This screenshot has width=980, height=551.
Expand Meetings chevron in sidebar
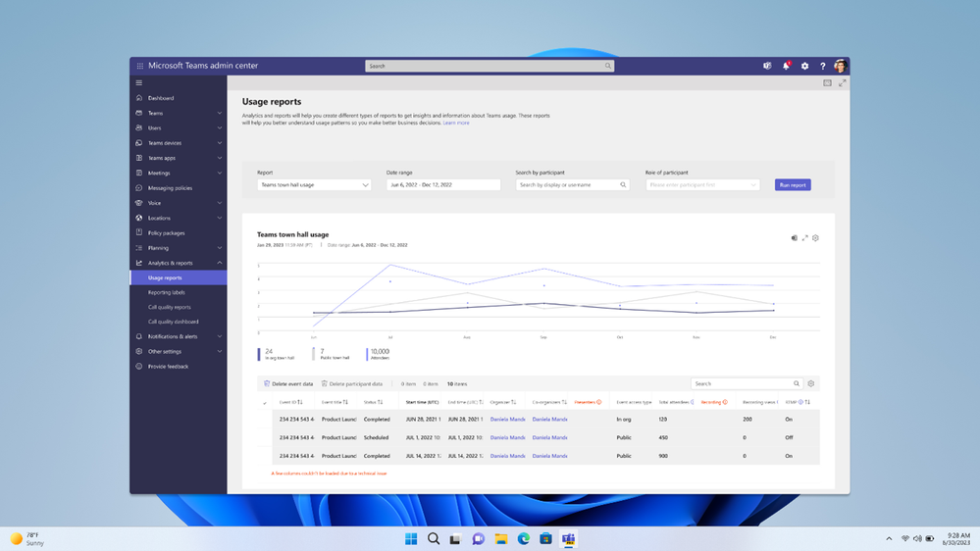tap(220, 174)
